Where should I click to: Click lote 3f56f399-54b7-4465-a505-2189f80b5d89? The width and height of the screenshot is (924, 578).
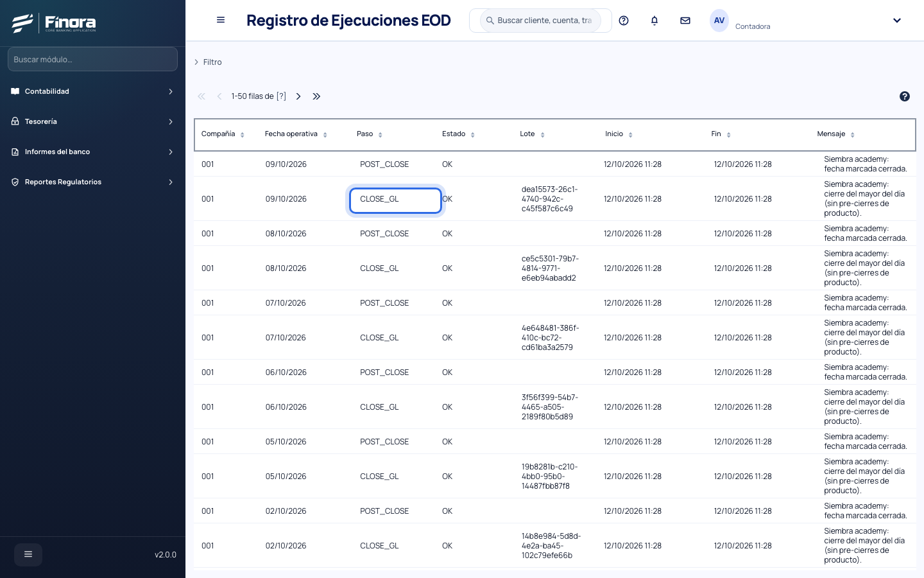click(x=550, y=407)
